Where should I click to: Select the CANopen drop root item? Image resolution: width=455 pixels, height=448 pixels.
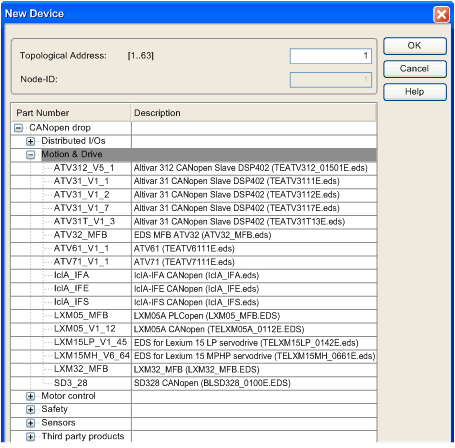[60, 128]
